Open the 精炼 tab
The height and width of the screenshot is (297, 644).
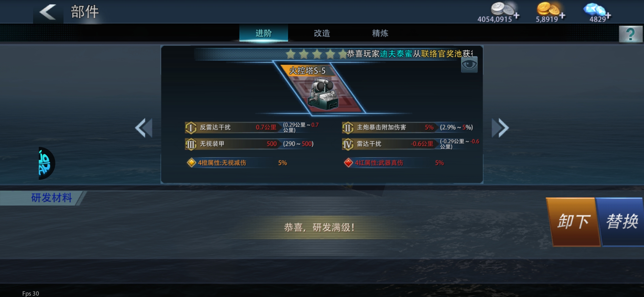pyautogui.click(x=380, y=33)
